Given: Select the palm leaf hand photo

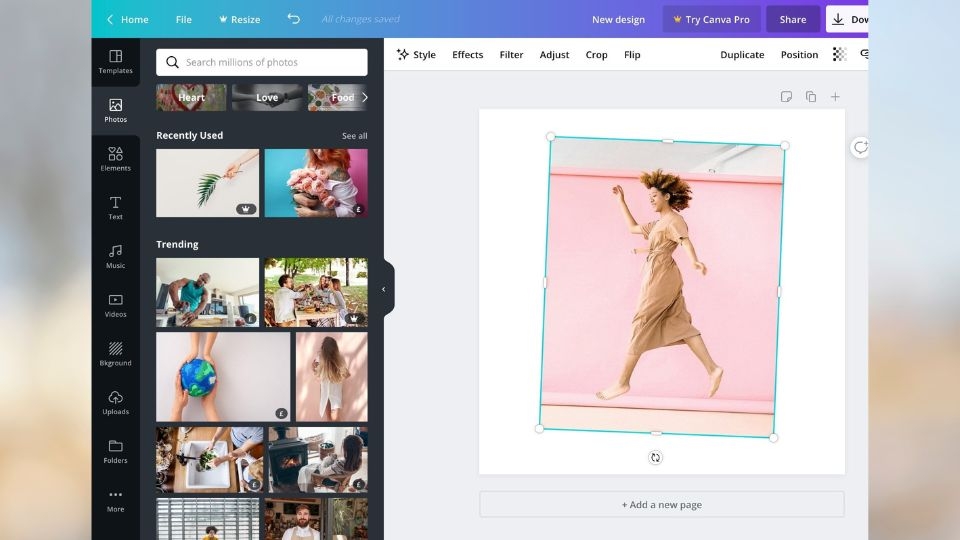Looking at the screenshot, I should tap(208, 183).
